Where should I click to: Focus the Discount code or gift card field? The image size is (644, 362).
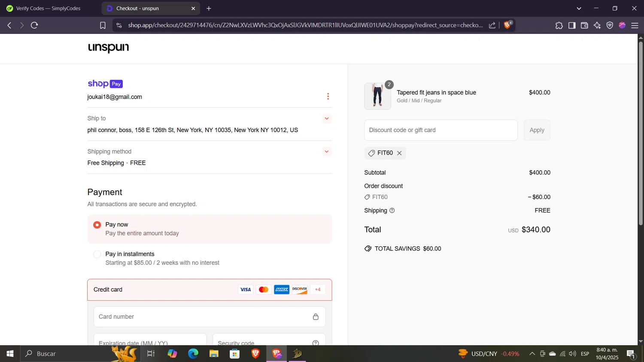click(441, 130)
